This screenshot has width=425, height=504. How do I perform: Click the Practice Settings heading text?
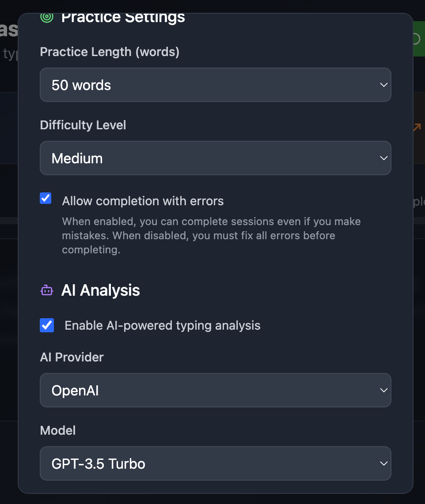tap(123, 17)
